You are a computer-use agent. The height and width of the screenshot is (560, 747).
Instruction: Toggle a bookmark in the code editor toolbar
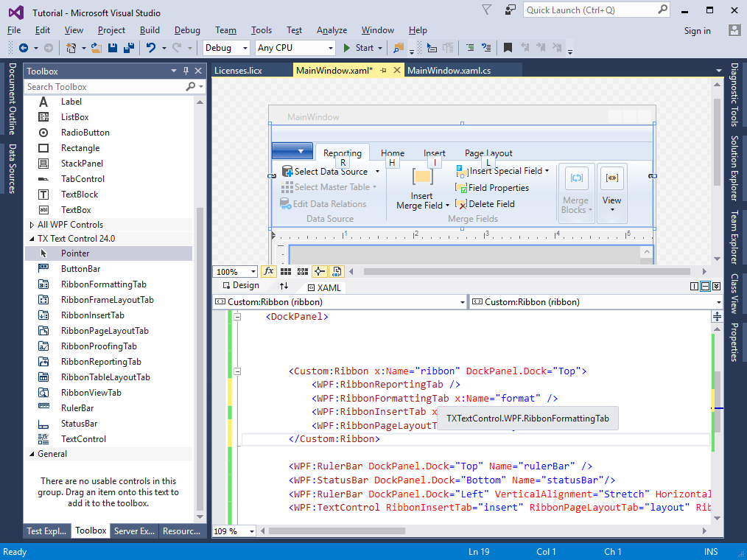507,47
